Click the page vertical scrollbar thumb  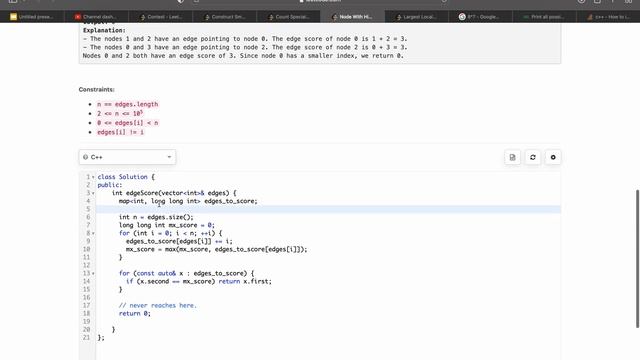point(638,259)
